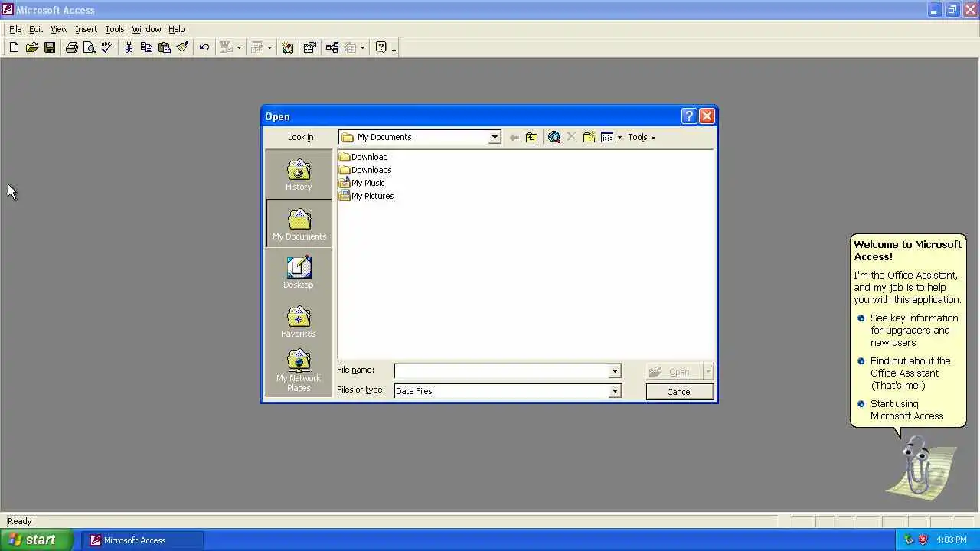The height and width of the screenshot is (551, 980).
Task: Click the Properties toolbar icon
Action: coord(309,47)
